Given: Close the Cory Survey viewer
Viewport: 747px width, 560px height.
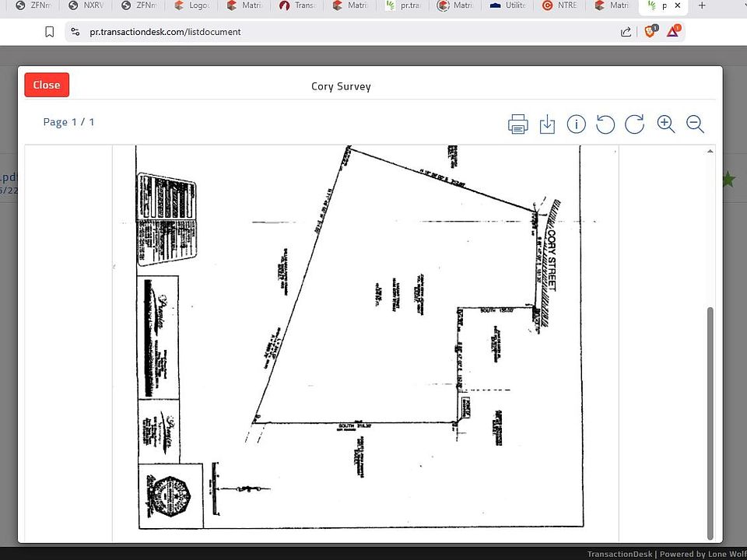Looking at the screenshot, I should coord(47,85).
